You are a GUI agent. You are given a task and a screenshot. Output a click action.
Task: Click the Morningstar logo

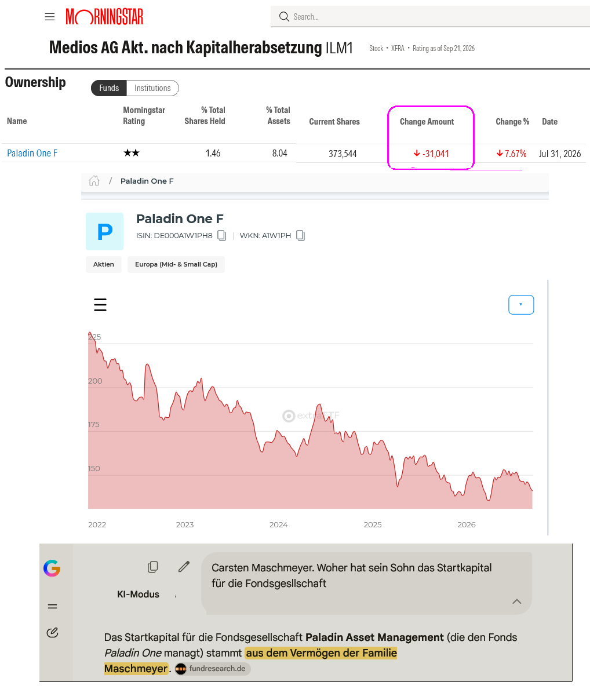(x=104, y=17)
